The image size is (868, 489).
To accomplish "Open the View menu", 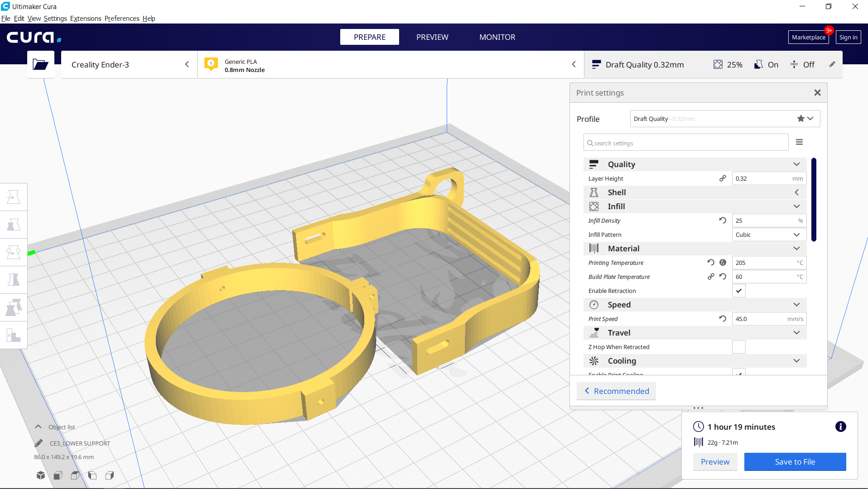I will tap(34, 19).
